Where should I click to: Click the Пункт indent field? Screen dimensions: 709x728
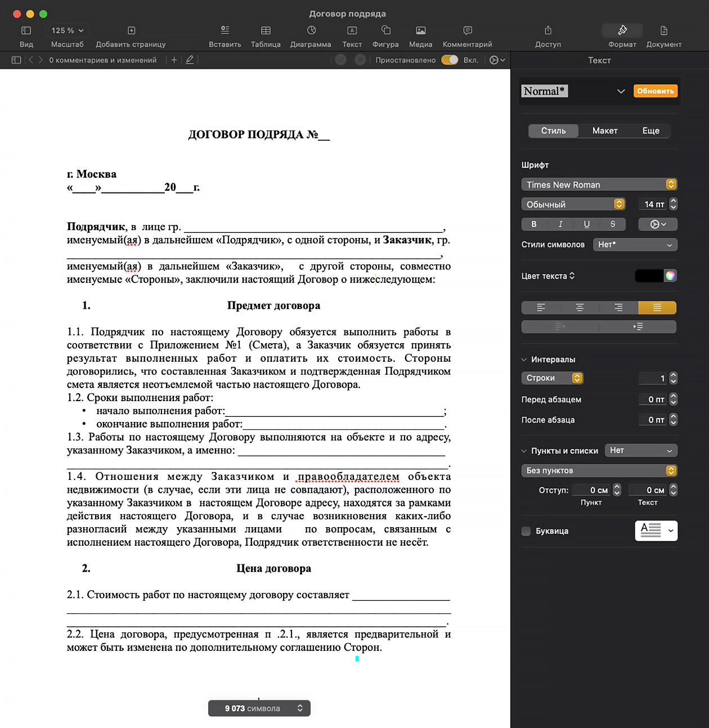click(x=591, y=490)
